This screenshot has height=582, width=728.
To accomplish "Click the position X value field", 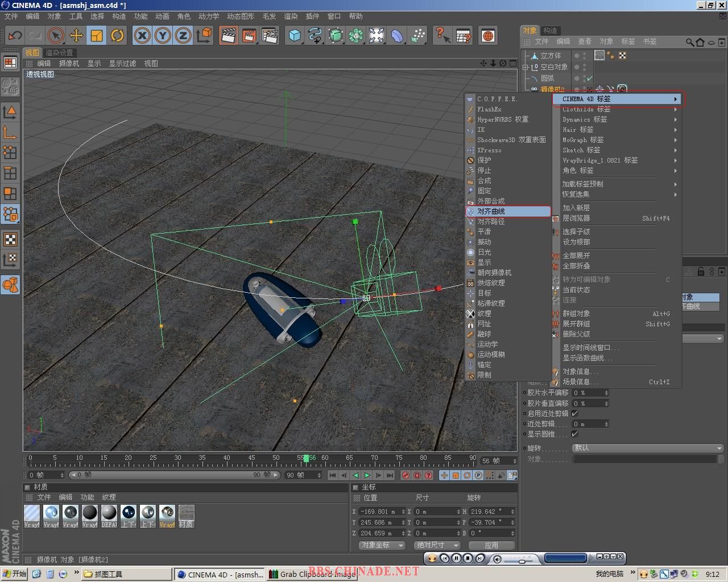I will (382, 512).
